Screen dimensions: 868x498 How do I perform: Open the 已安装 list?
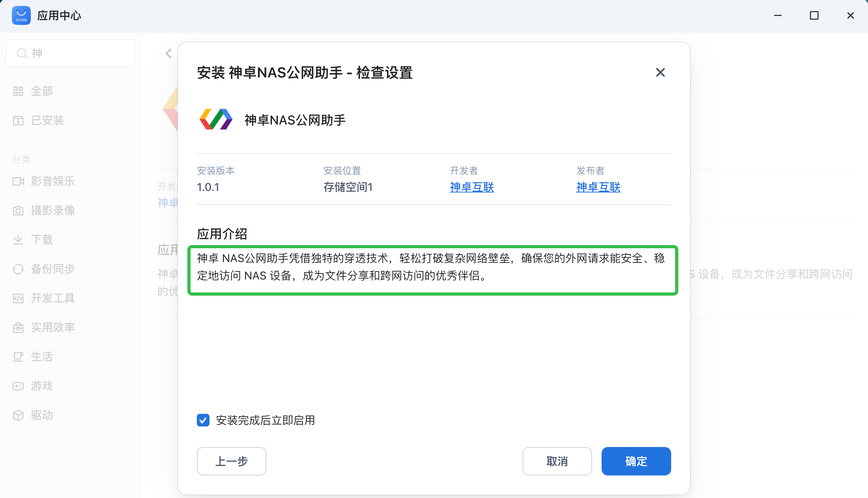point(47,121)
